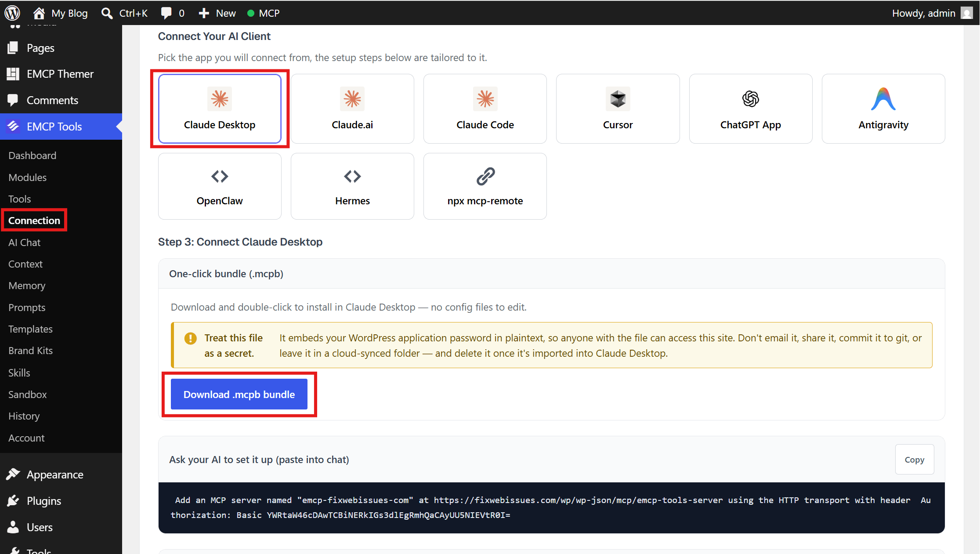Click the Step 3: Connect Claude Desktop heading
This screenshot has height=554, width=980.
(240, 242)
